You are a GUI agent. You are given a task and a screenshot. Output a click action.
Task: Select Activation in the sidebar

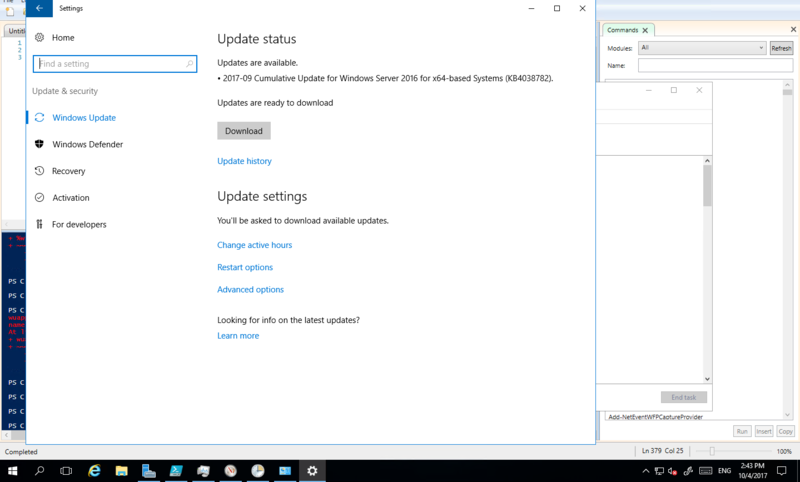pyautogui.click(x=71, y=197)
